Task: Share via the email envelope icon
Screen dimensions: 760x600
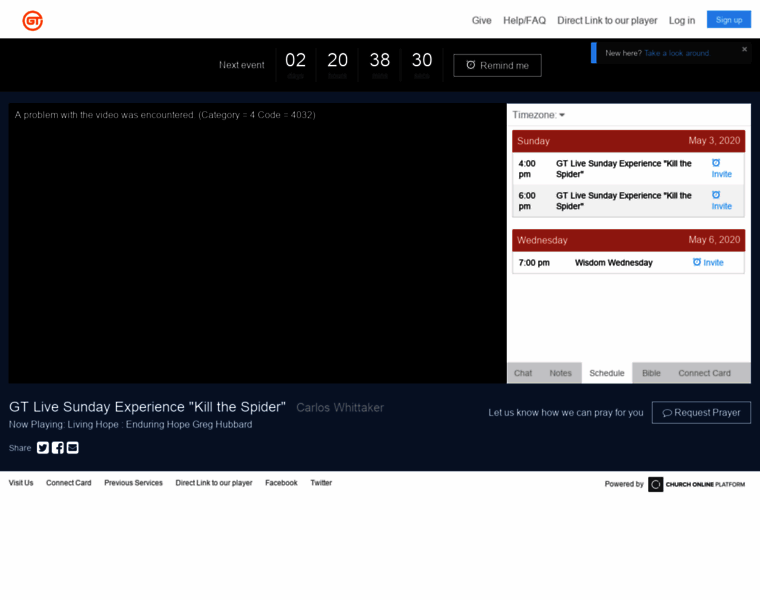Action: click(x=73, y=447)
